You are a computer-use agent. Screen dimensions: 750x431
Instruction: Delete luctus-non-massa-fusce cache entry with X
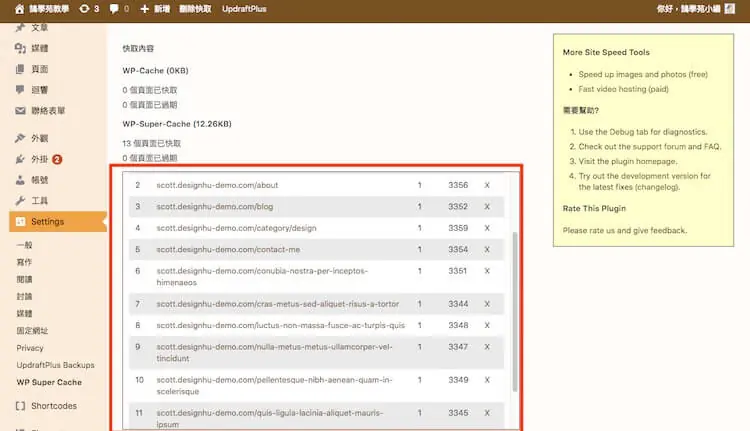coord(487,325)
